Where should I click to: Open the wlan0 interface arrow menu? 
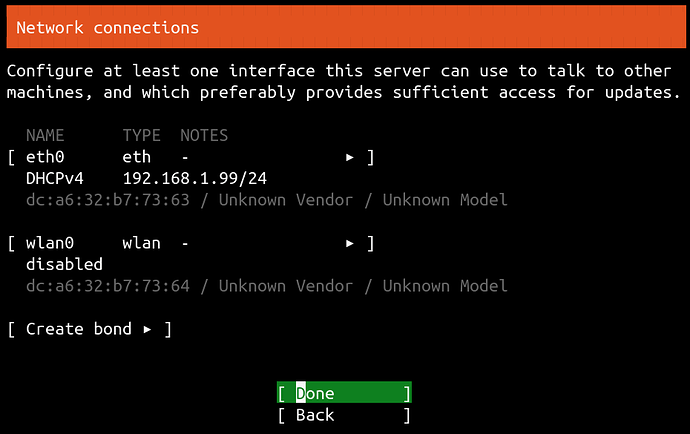pyautogui.click(x=350, y=243)
